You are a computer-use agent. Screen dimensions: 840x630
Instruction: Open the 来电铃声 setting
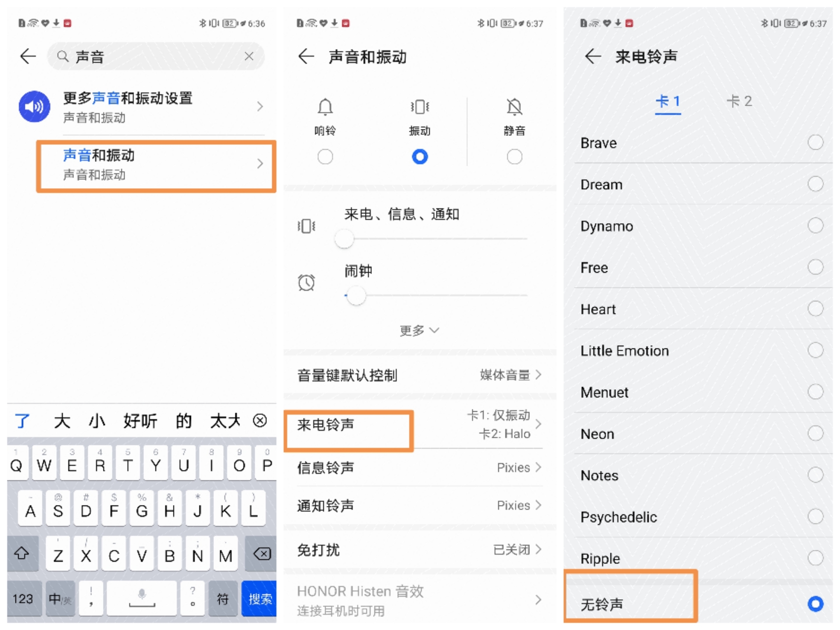click(420, 424)
